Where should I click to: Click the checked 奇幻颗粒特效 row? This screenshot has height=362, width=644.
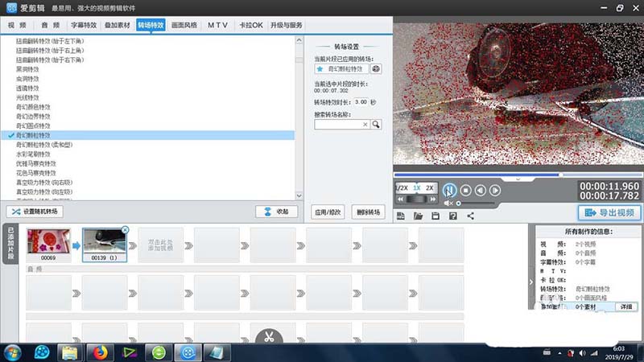coord(148,135)
